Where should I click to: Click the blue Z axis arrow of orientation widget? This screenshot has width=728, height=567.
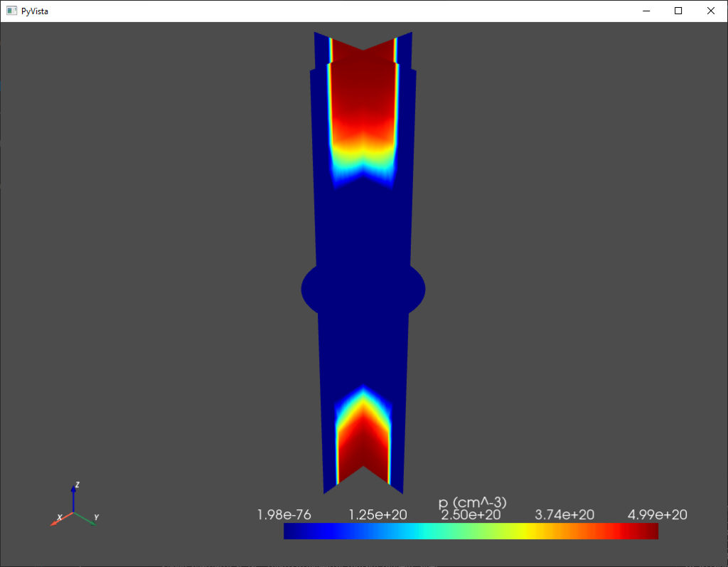[73, 497]
